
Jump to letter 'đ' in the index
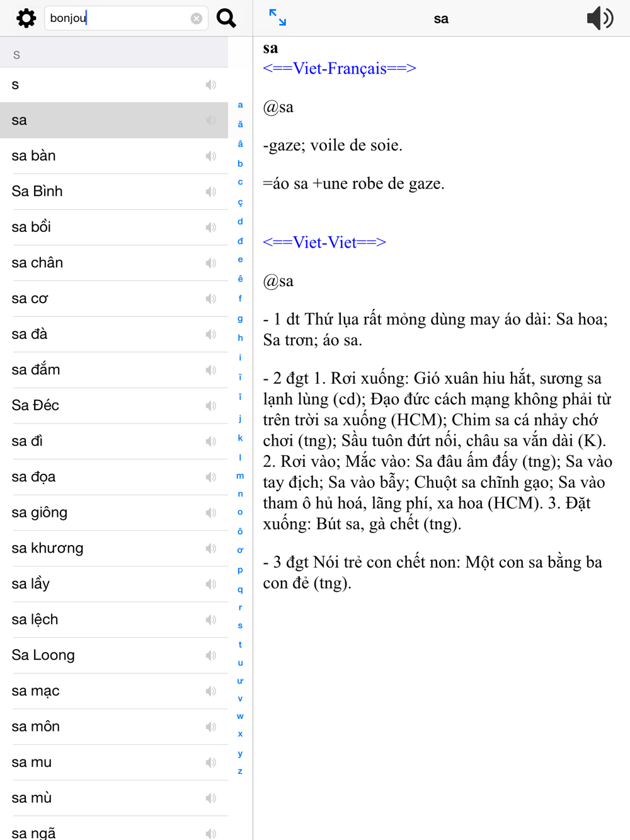[240, 241]
